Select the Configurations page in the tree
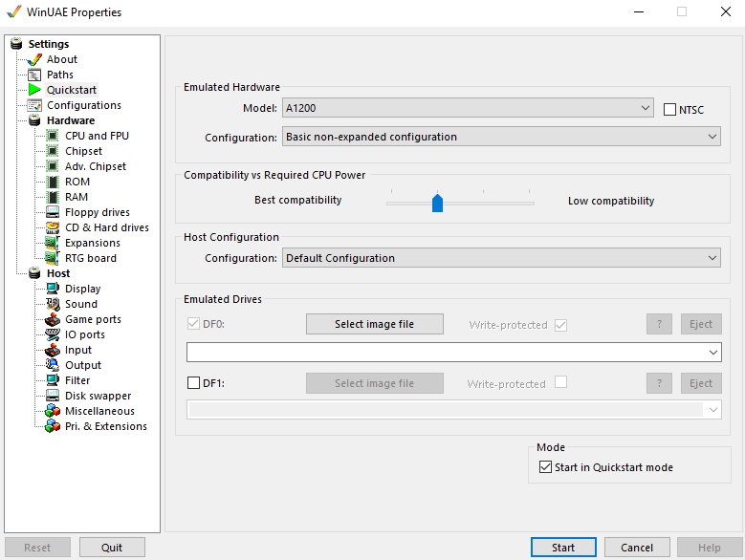Image resolution: width=745 pixels, height=560 pixels. 84,105
